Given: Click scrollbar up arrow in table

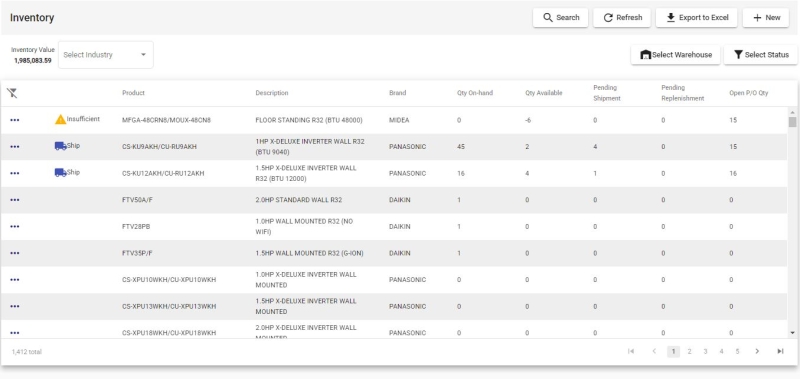Looking at the screenshot, I should (792, 112).
